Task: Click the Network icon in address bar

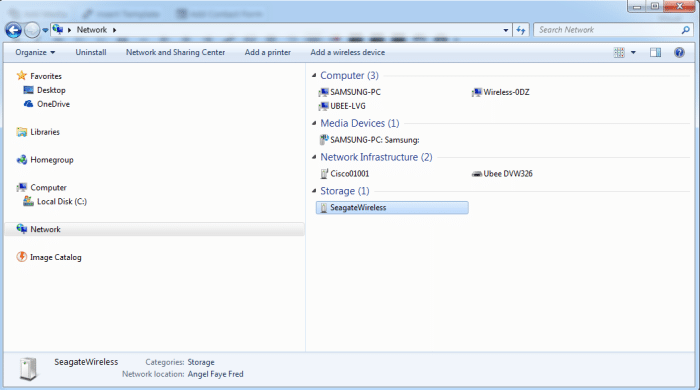Action: 58,30
